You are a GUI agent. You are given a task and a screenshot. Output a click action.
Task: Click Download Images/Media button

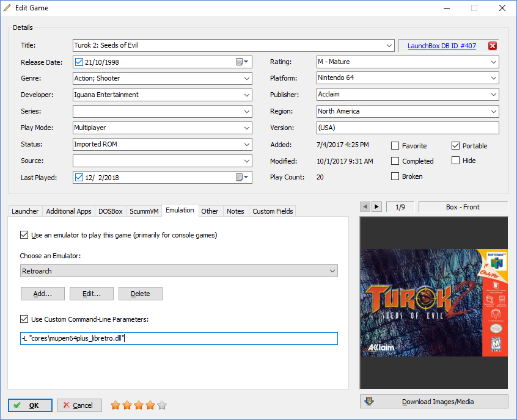[434, 402]
